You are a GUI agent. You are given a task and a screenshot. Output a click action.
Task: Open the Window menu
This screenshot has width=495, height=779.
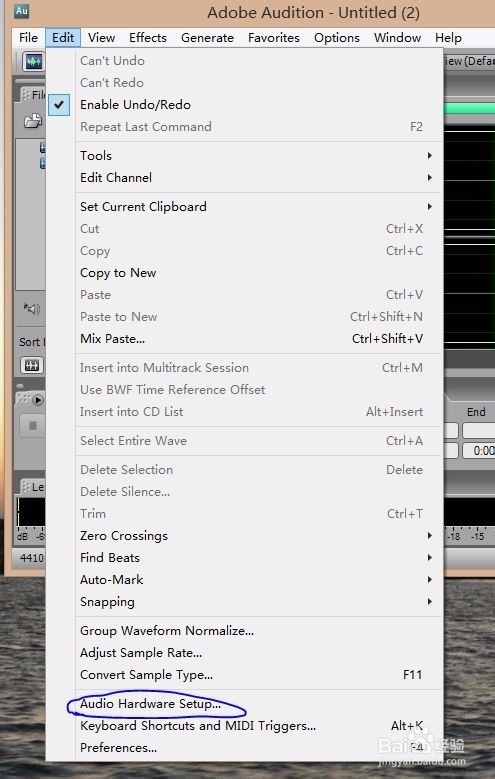coord(397,38)
